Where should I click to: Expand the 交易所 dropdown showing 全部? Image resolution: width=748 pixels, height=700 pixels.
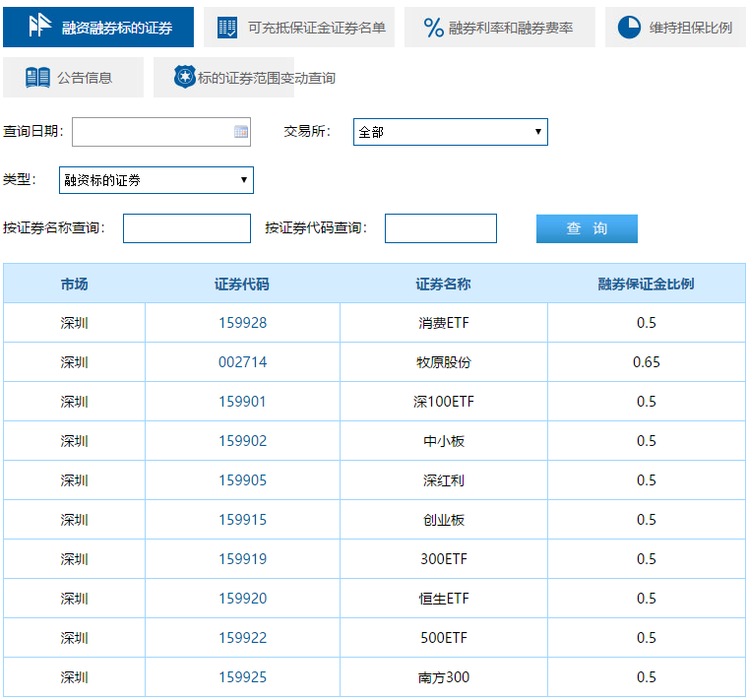point(451,132)
